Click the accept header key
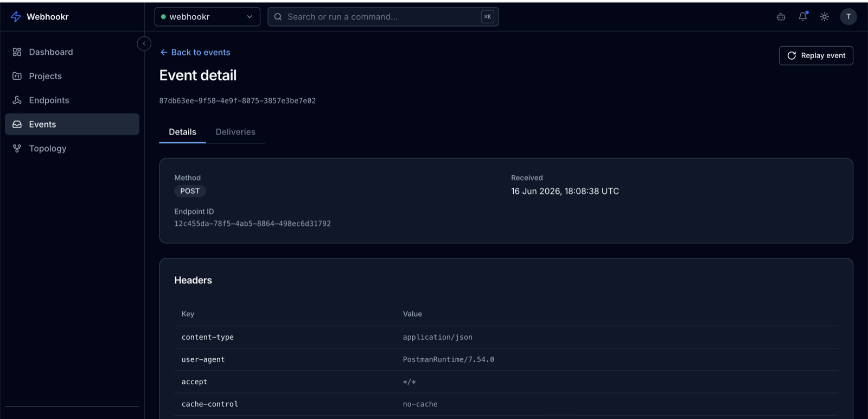Viewport: 868px width, 419px height. 194,382
